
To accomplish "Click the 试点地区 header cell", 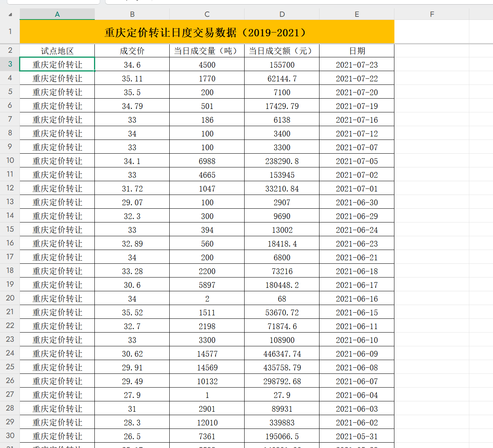I will (x=57, y=51).
